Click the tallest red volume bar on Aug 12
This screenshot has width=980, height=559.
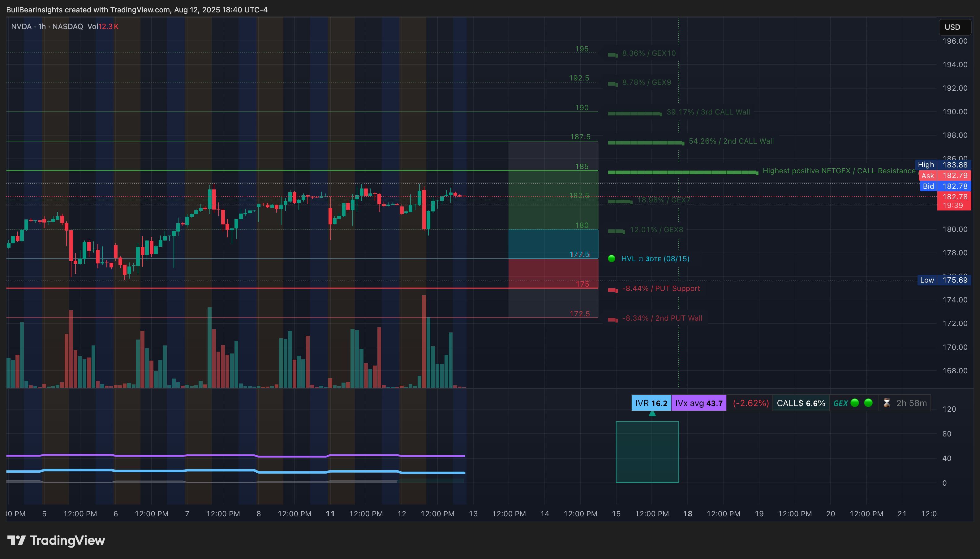point(423,341)
